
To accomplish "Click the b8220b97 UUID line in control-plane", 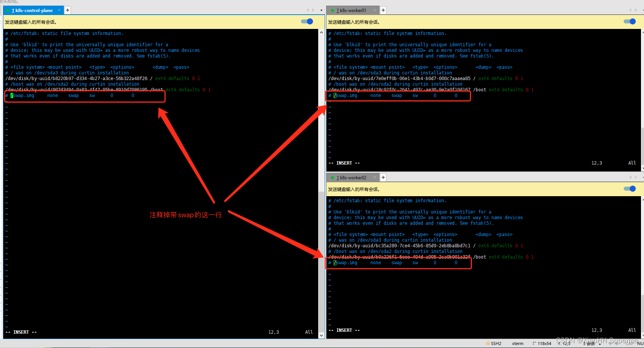I will (x=103, y=79).
